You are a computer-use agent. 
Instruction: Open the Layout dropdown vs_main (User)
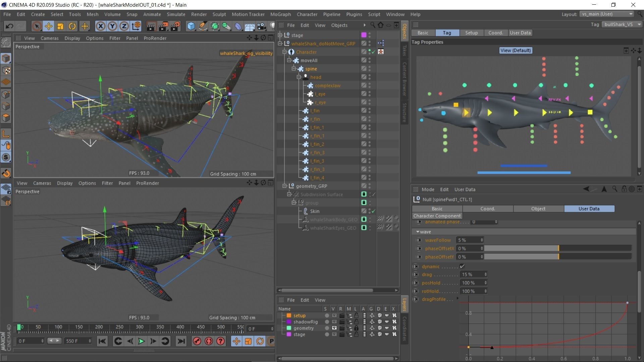pos(607,14)
